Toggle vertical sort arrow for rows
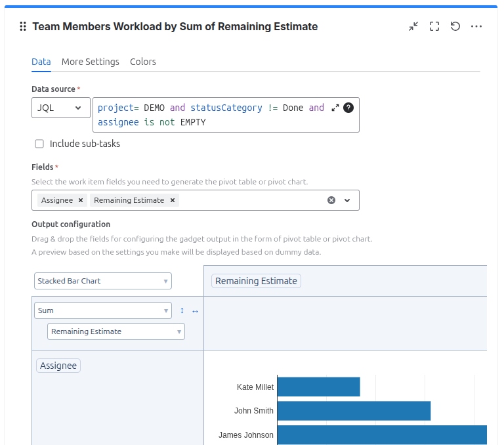The height and width of the screenshot is (445, 504). point(182,310)
